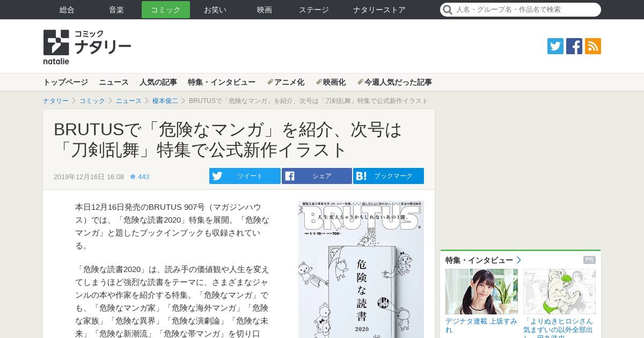
Task: Select the 音楽 top tab
Action: 116,10
